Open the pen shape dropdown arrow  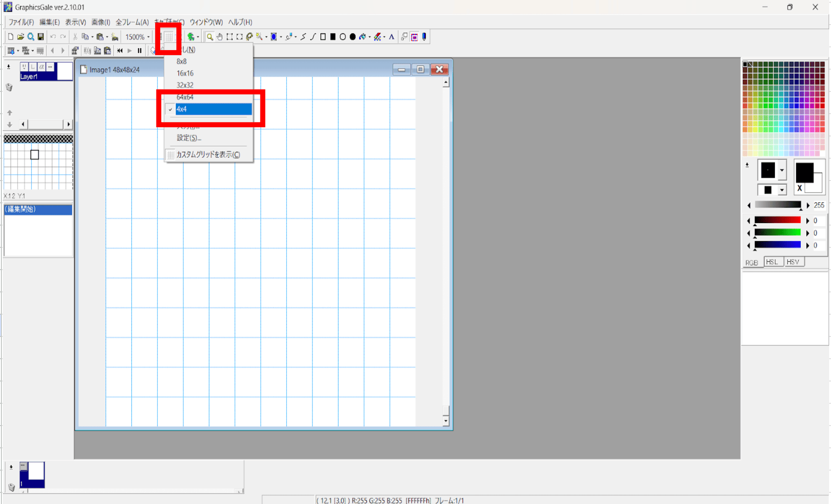(x=782, y=170)
